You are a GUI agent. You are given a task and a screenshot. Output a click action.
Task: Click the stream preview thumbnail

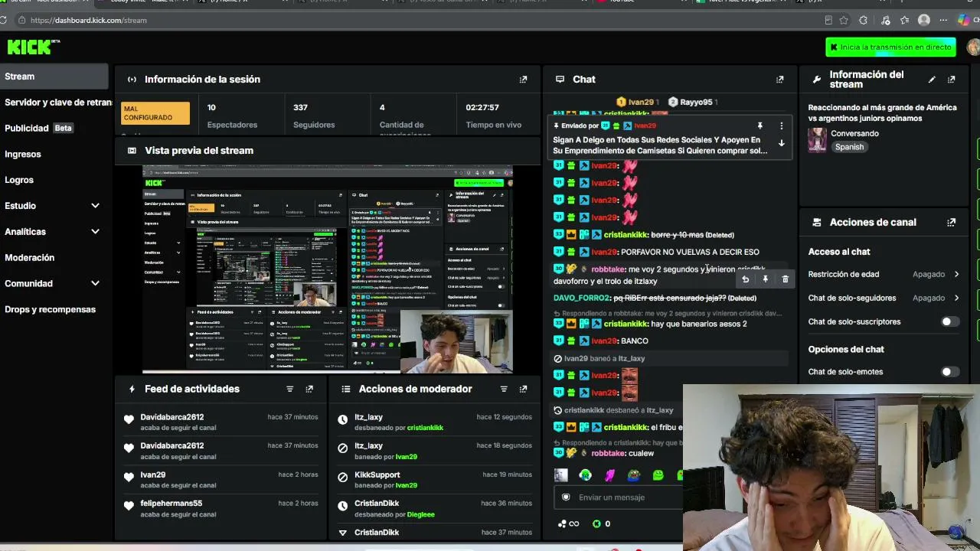point(328,269)
